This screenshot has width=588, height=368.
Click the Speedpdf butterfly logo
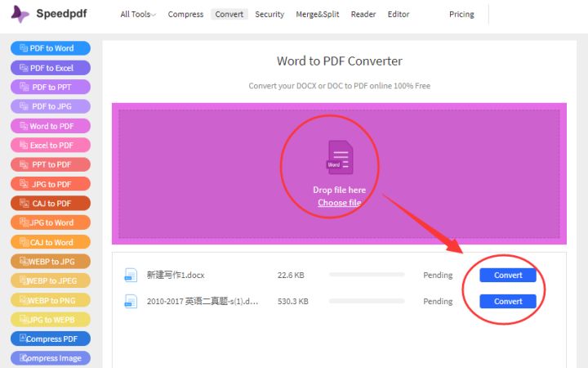pos(20,14)
